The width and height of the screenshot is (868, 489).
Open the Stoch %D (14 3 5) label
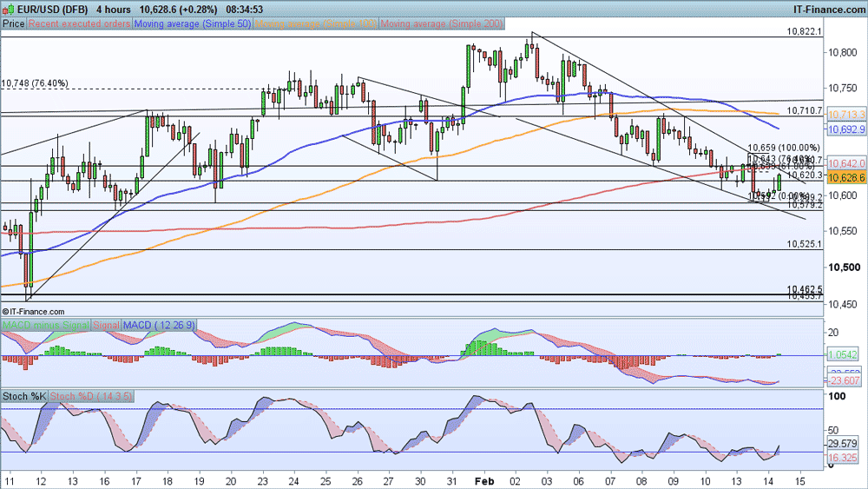[x=91, y=397]
